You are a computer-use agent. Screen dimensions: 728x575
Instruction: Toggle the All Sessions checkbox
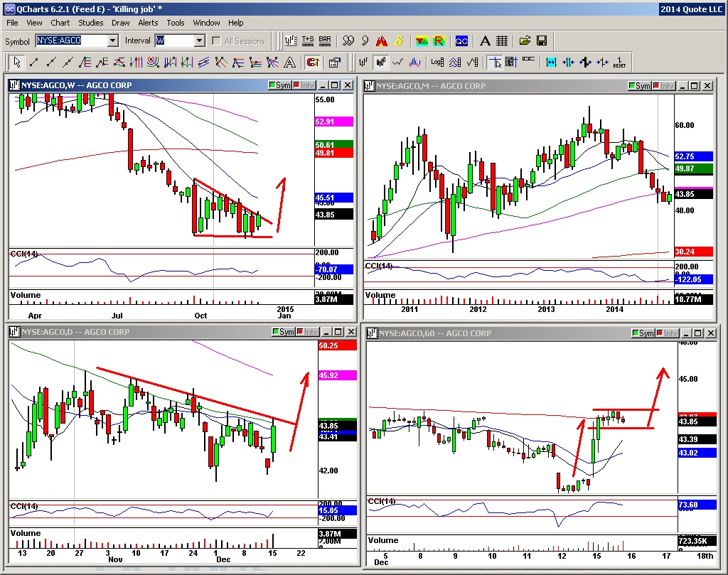click(x=216, y=41)
